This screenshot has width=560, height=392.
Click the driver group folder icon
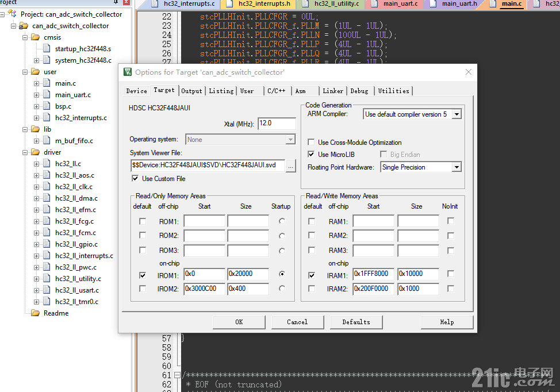click(35, 152)
